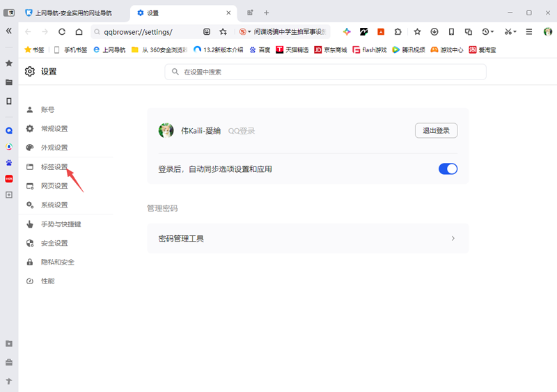
Task: Open the 从 360安全浏览器 bookmark folder
Action: click(159, 49)
